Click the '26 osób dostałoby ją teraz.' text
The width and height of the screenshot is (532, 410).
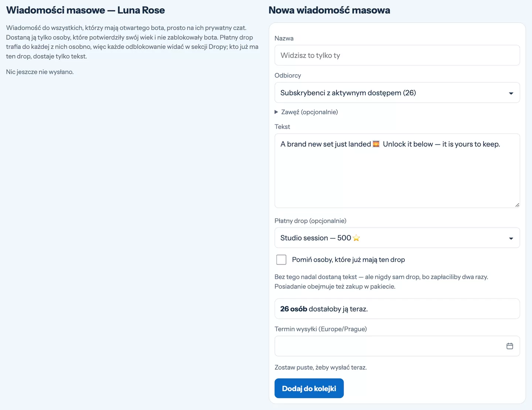click(324, 309)
